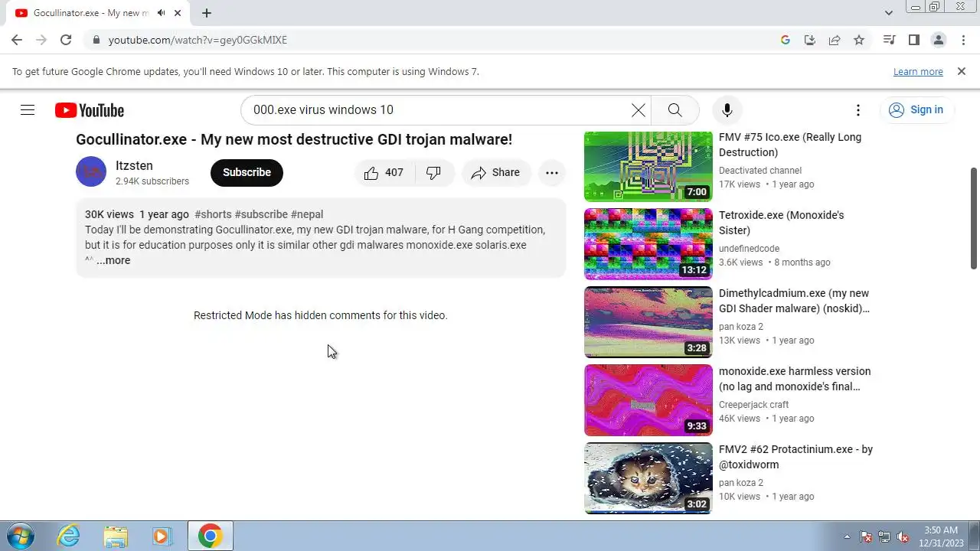
Task: Open a new browser tab
Action: click(x=207, y=13)
